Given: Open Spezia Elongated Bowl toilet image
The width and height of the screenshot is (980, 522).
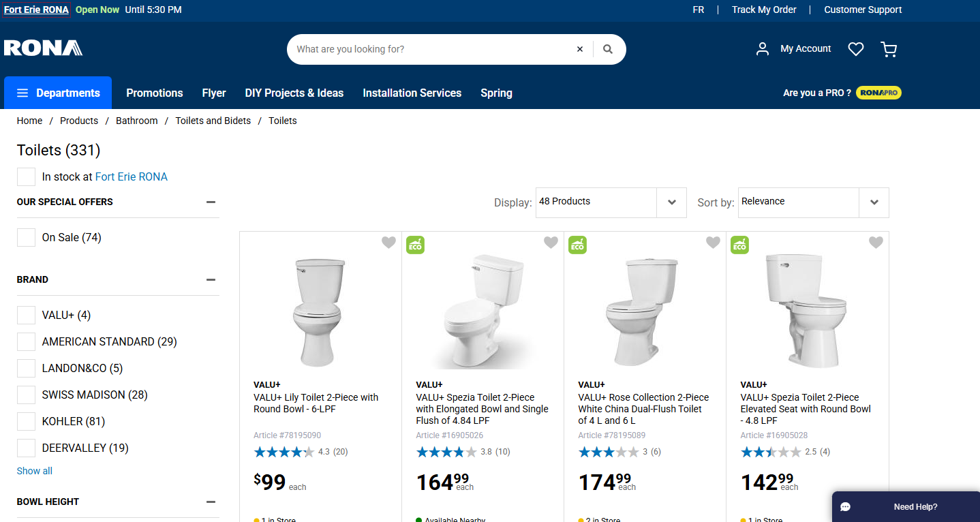Looking at the screenshot, I should click(483, 311).
